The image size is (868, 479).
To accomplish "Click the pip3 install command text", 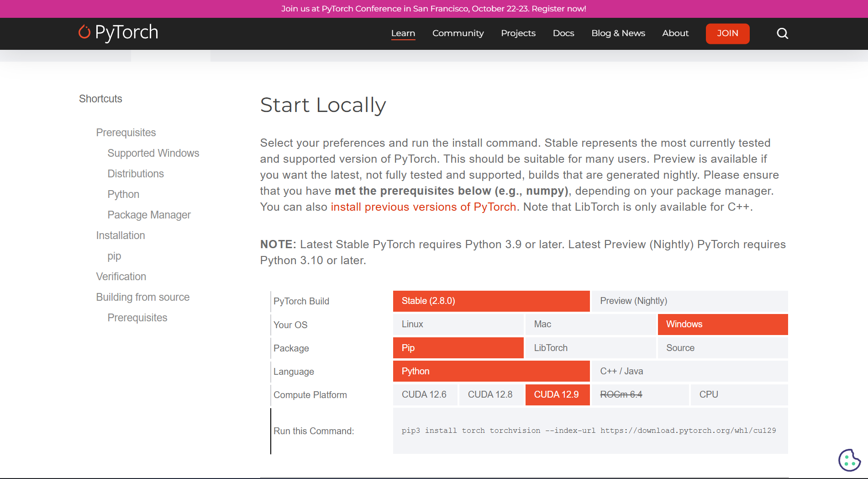I will point(589,431).
